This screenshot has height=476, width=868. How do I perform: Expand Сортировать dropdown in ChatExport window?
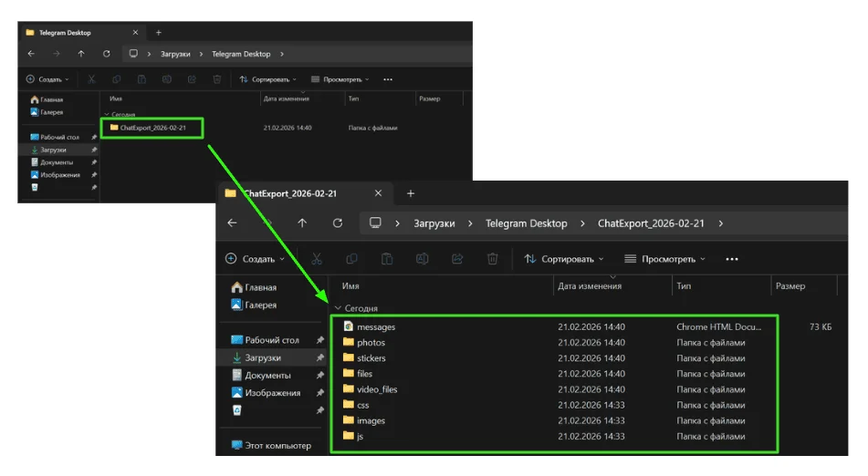tap(565, 259)
